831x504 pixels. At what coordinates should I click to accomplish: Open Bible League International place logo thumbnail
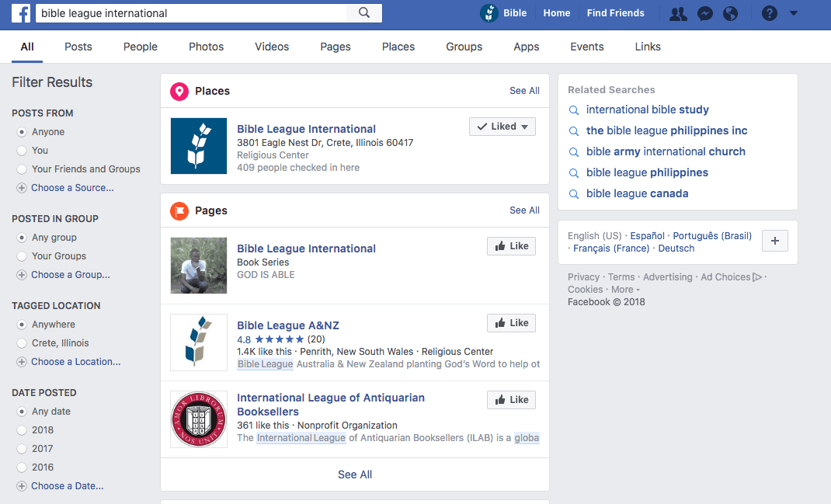coord(199,146)
